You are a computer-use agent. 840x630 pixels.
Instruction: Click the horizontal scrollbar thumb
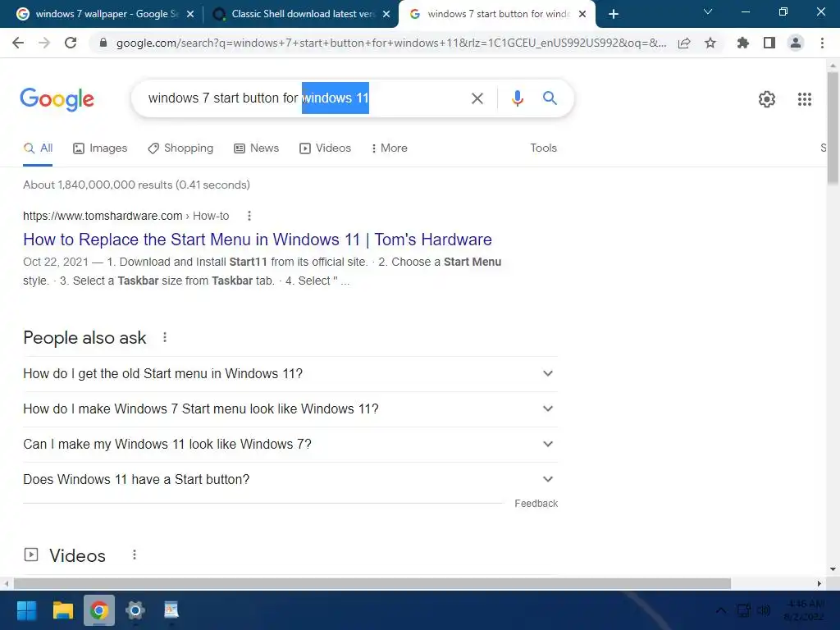[x=372, y=583]
